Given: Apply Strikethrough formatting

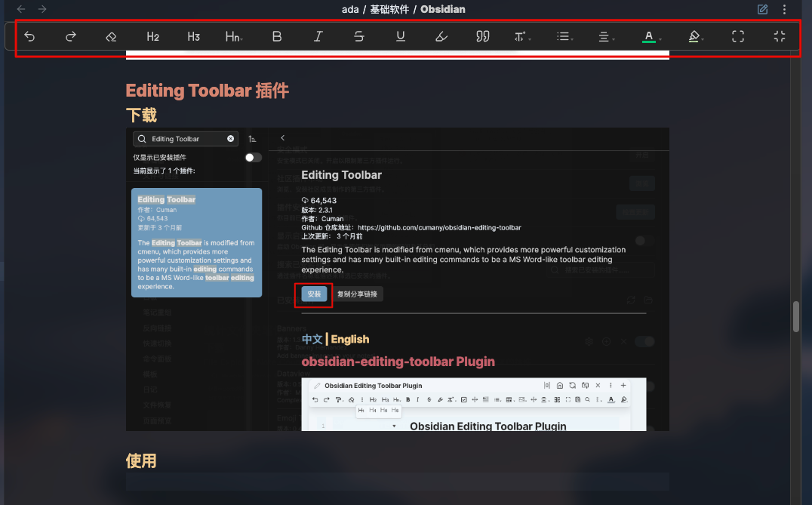Looking at the screenshot, I should point(359,35).
